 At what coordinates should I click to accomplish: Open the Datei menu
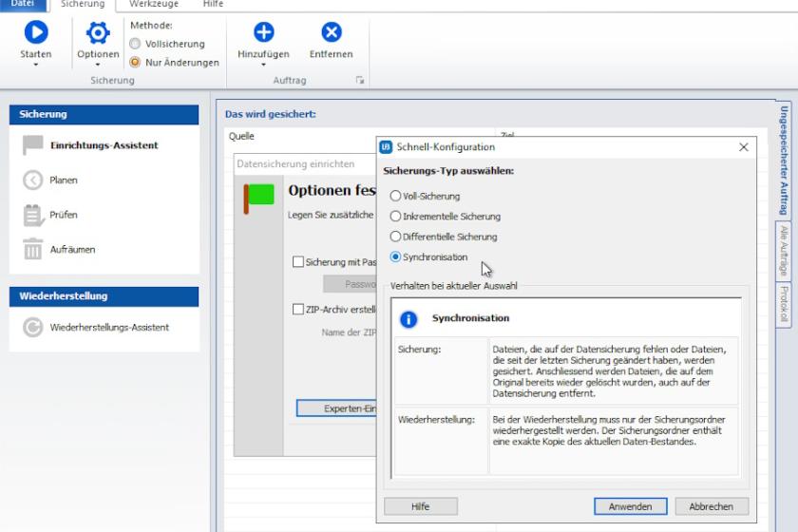tap(23, 4)
